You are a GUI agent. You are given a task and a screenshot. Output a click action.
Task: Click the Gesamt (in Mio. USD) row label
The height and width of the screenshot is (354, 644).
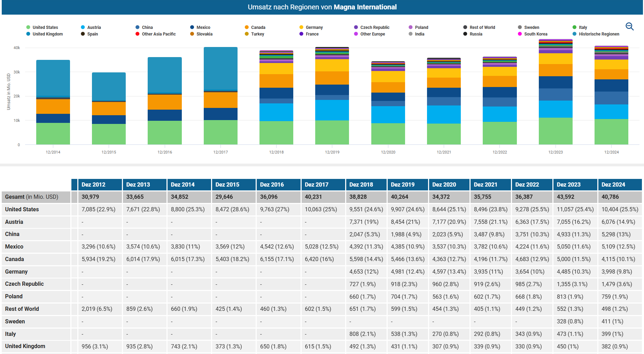[x=31, y=197]
